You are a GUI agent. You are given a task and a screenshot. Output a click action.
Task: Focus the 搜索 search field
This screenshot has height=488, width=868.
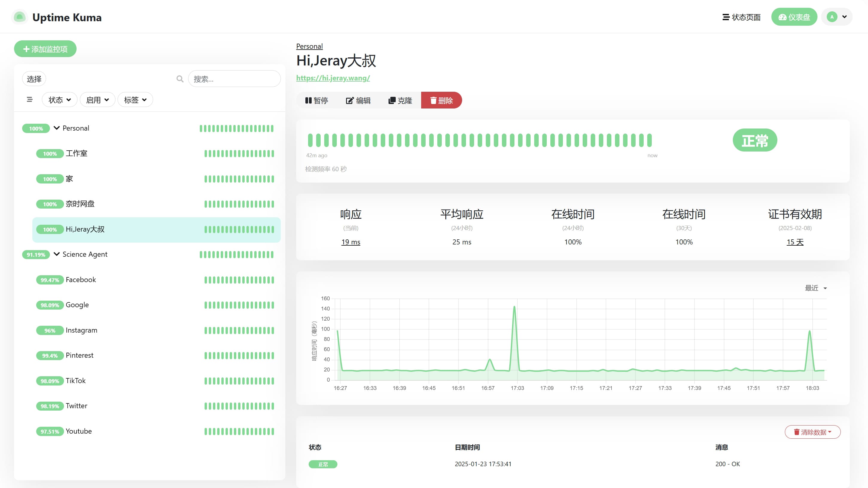234,79
